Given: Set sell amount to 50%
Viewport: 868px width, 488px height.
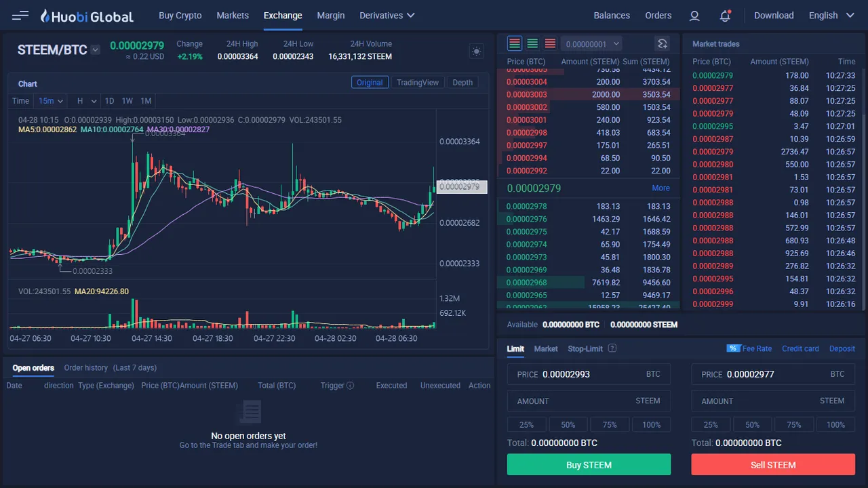Looking at the screenshot, I should click(x=753, y=424).
